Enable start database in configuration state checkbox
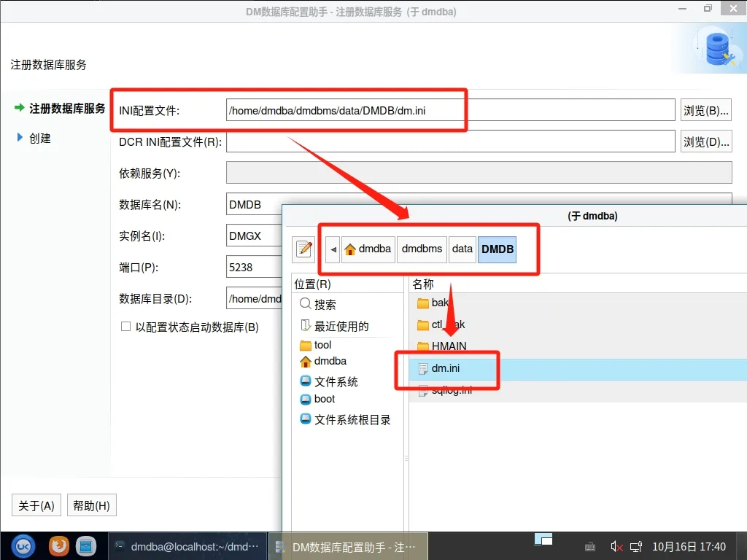 coord(125,327)
